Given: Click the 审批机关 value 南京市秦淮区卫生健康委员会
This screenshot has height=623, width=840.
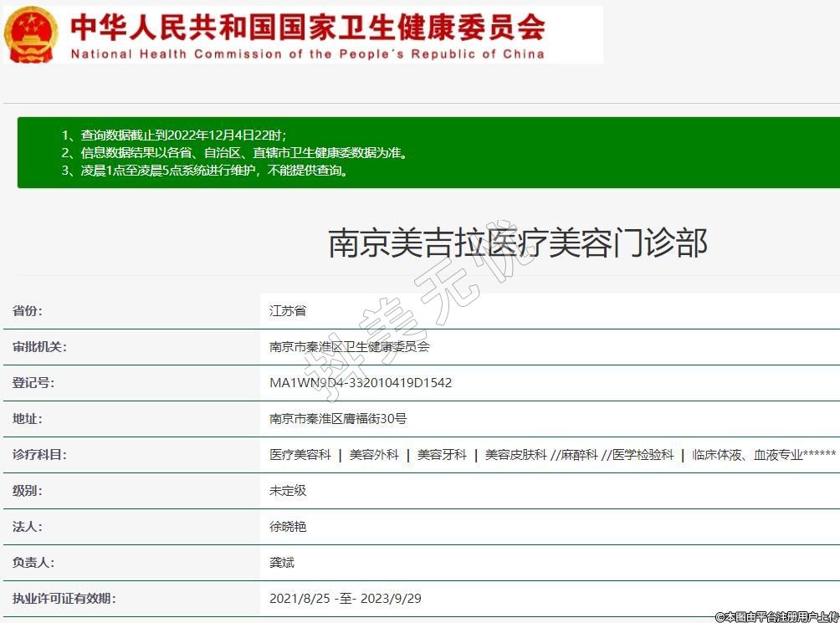Looking at the screenshot, I should 349,347.
